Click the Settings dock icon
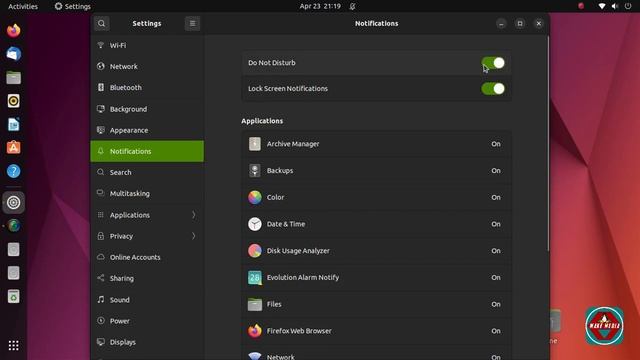The image size is (640, 360). point(13,202)
